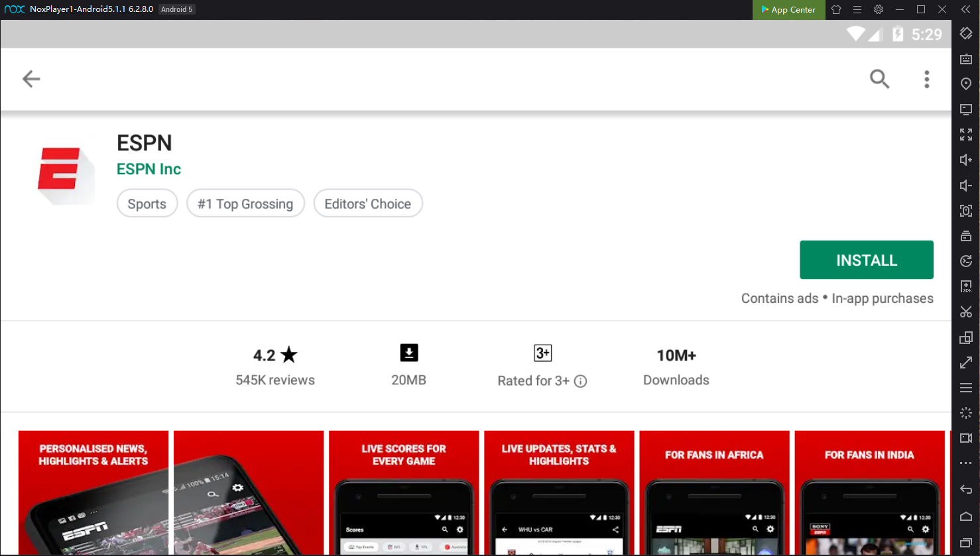Open 545K reviews

coord(275,380)
